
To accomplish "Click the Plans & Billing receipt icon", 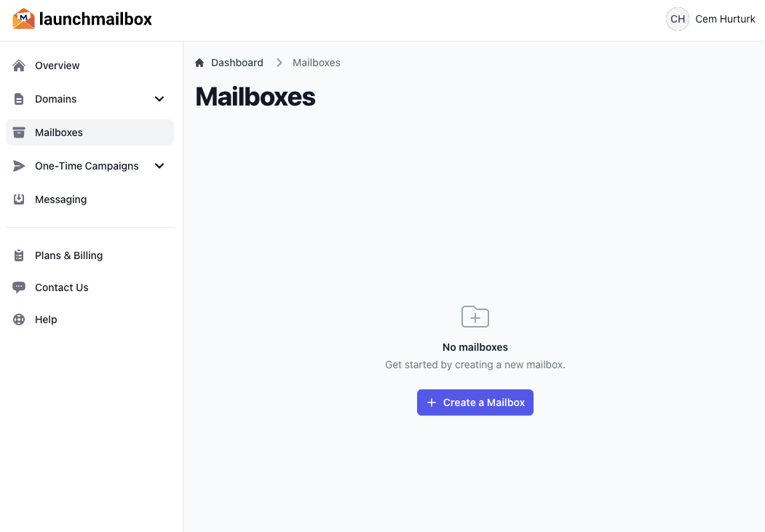I will (19, 255).
